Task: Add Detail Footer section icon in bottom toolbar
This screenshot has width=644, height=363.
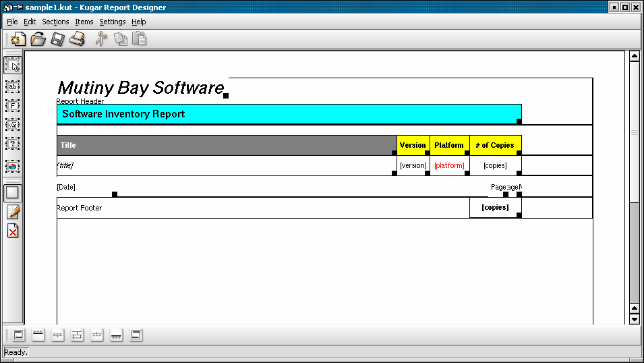Action: tap(97, 335)
